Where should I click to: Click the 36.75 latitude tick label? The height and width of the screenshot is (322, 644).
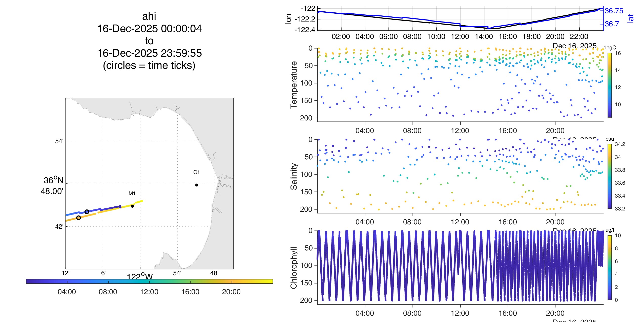[x=614, y=11]
